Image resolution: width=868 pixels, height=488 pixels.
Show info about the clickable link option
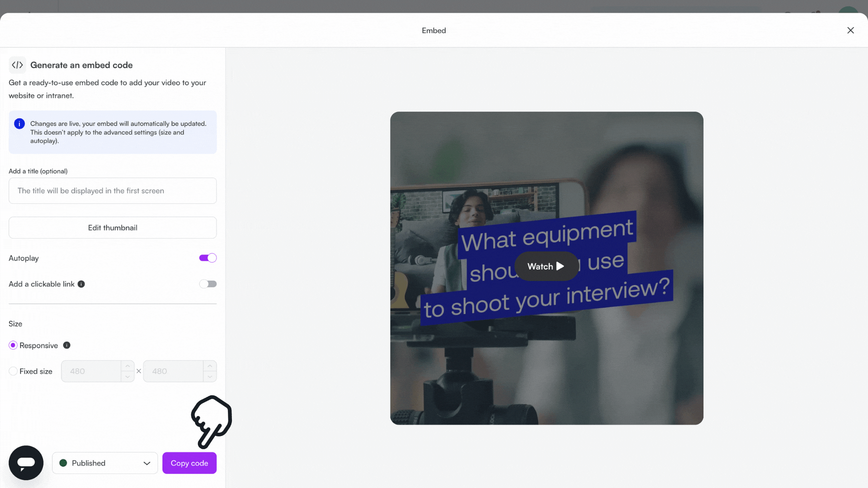click(81, 284)
